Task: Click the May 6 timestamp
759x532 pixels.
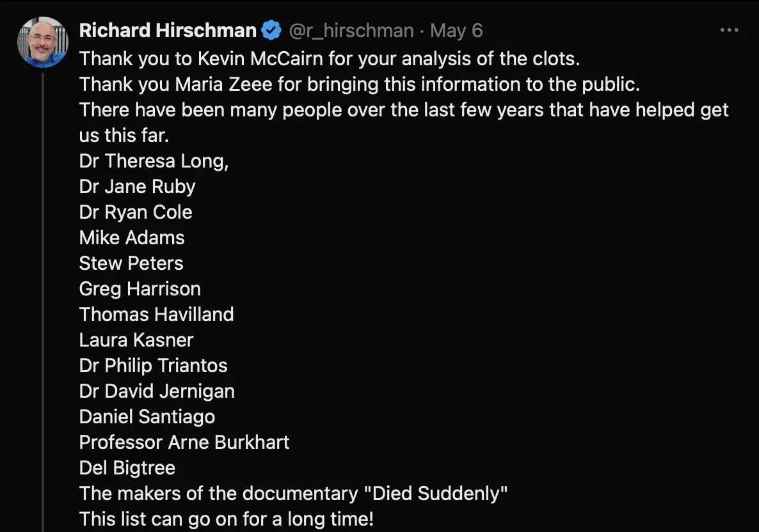Action: (x=456, y=30)
